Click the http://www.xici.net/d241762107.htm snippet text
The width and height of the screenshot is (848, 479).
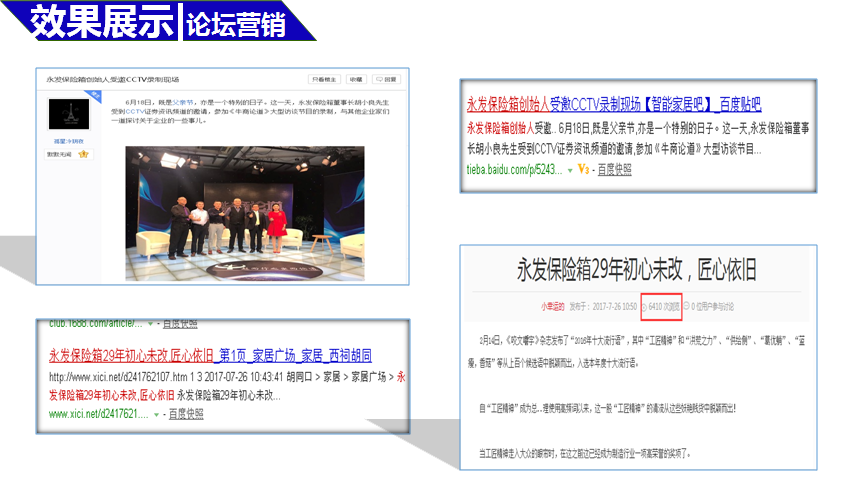point(118,377)
